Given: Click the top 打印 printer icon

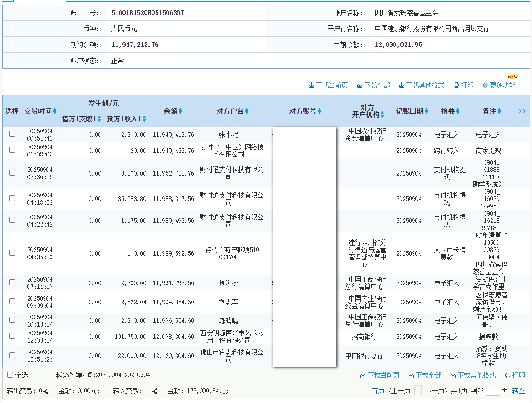Looking at the screenshot, I should (456, 86).
